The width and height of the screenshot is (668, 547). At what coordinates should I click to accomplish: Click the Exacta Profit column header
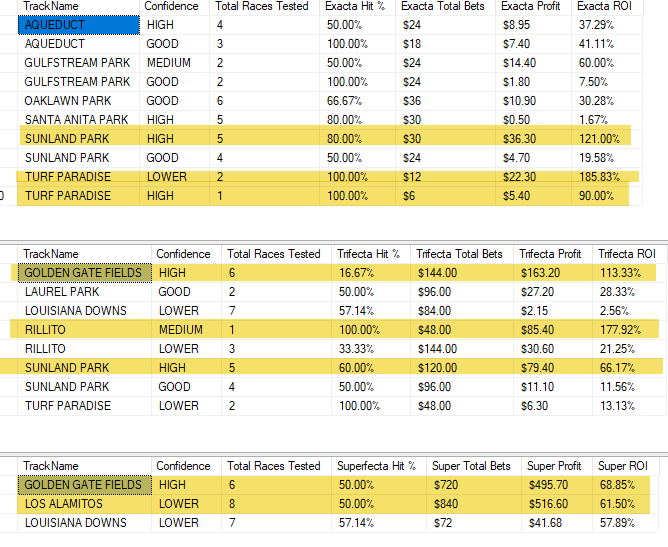point(533,6)
